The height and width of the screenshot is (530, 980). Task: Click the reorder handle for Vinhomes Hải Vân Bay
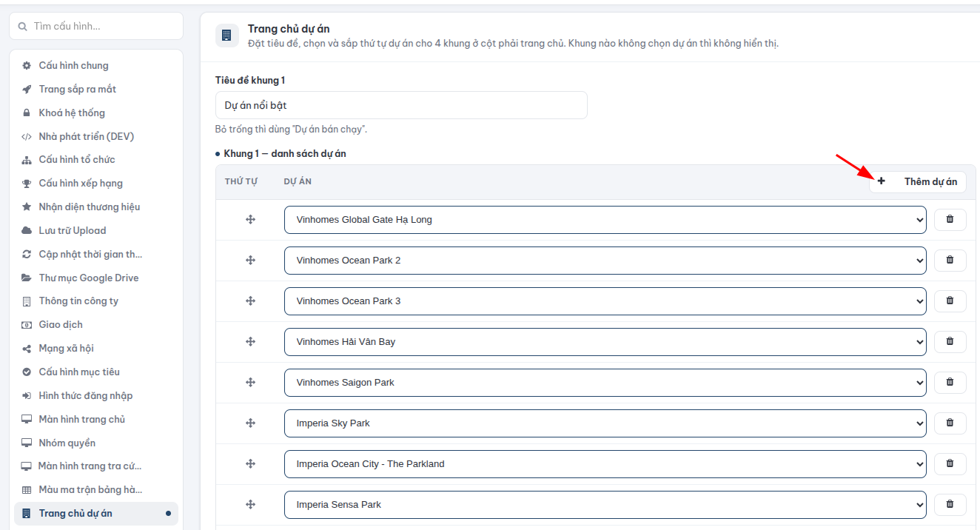(x=250, y=342)
